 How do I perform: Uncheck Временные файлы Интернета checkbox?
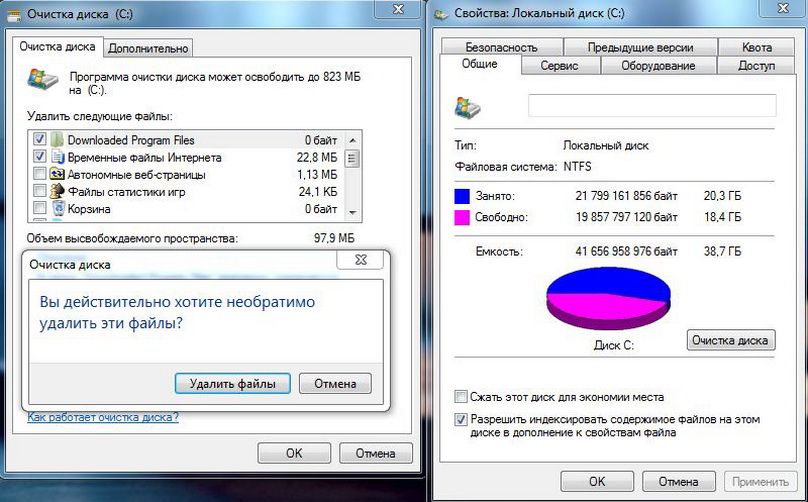40,156
